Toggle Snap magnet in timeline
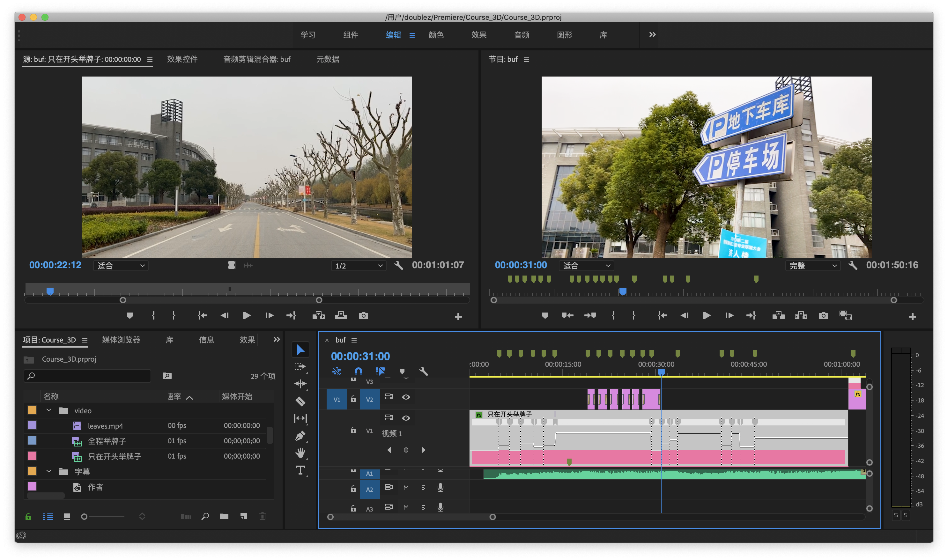Image resolution: width=948 pixels, height=560 pixels. point(358,371)
